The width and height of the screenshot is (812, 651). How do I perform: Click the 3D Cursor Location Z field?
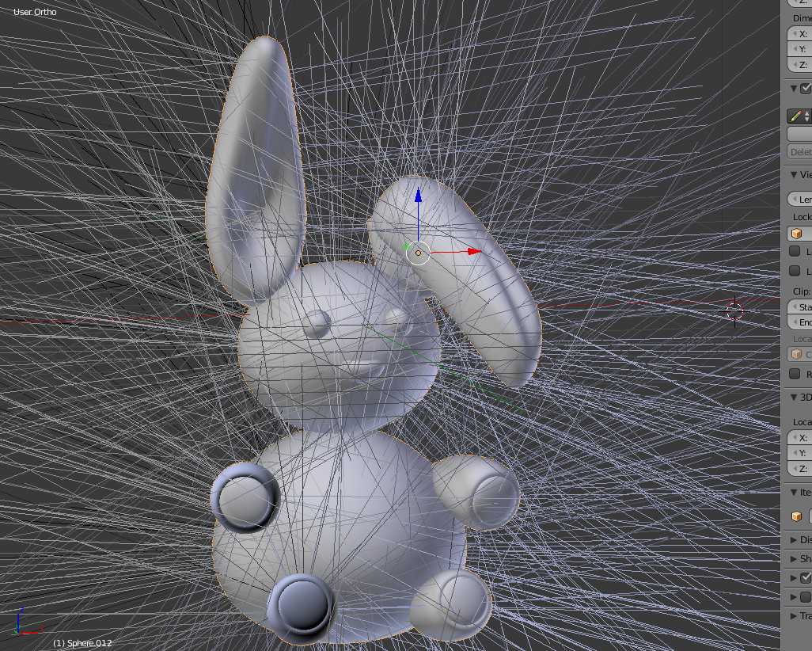click(x=799, y=469)
